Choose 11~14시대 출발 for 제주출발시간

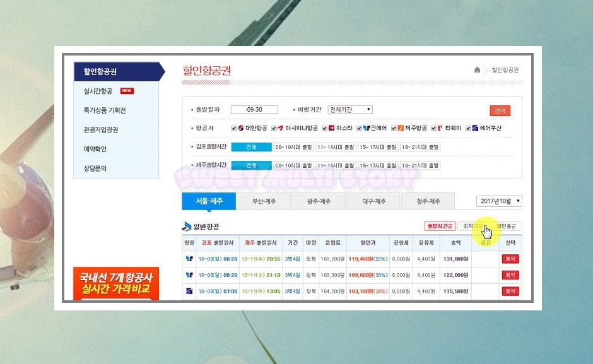click(x=336, y=166)
